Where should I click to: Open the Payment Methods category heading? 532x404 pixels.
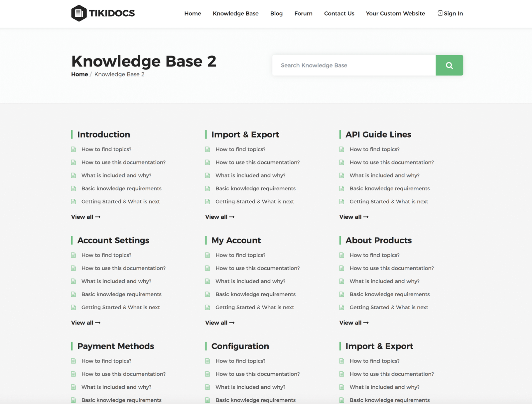[115, 346]
